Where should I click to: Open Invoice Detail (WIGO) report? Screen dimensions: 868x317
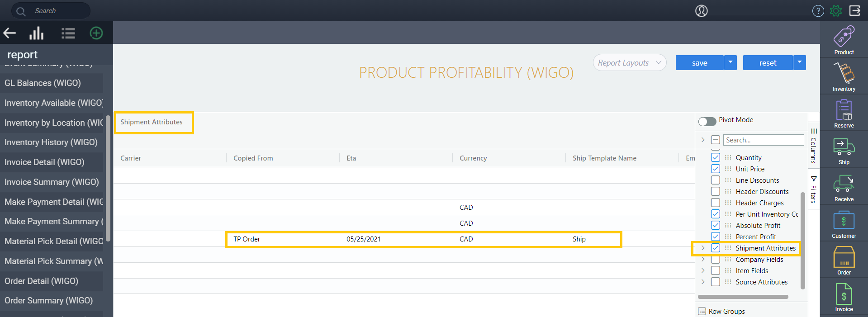52,162
